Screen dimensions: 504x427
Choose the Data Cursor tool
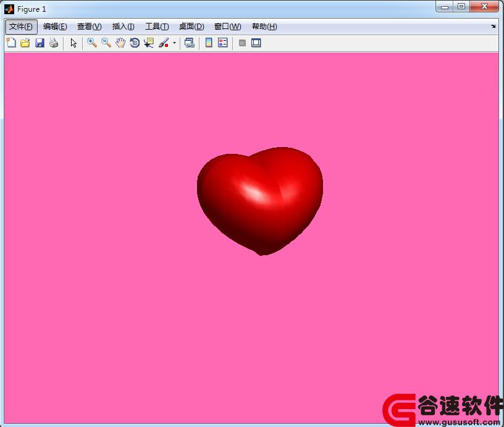[x=149, y=43]
